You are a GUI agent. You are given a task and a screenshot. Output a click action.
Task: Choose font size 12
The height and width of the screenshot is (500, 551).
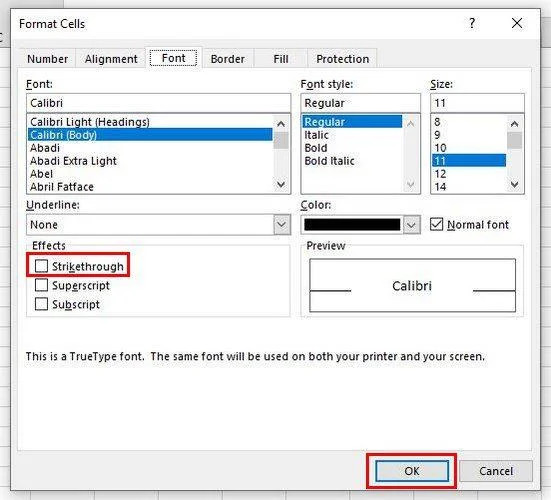tap(469, 174)
